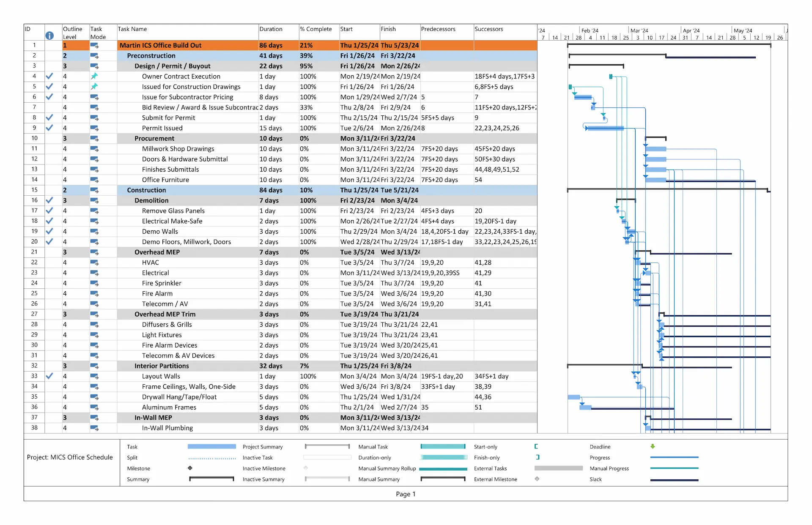812x525 pixels.
Task: Click the Start-only bracket symbol in legend
Action: [x=536, y=446]
